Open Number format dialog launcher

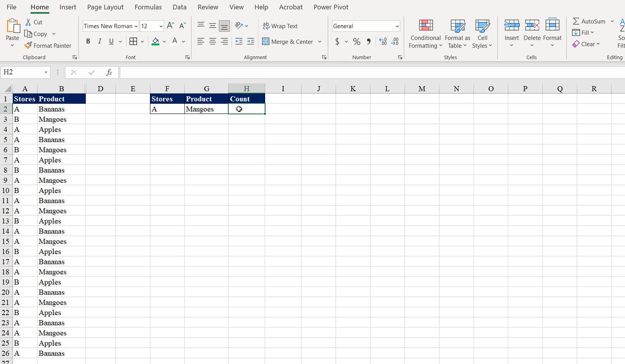tap(401, 57)
